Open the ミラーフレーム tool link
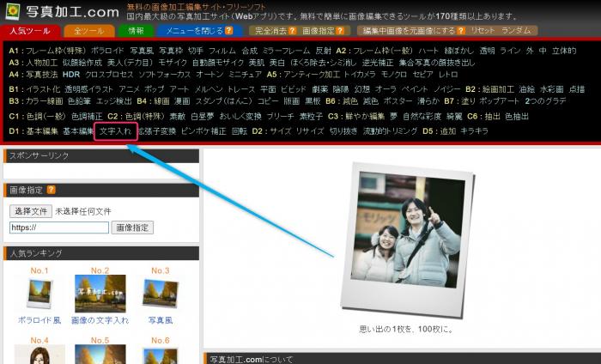The image size is (601, 364). click(x=286, y=51)
